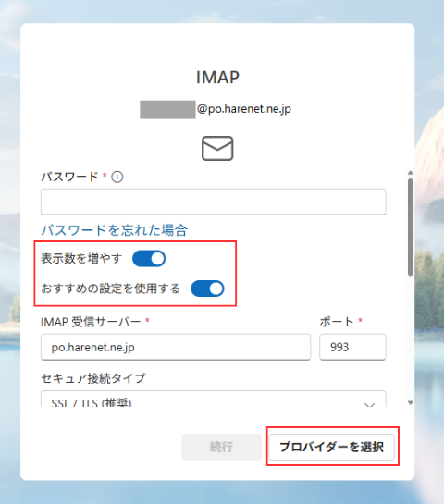Click the プロバイダーを選択 button
This screenshot has width=444, height=504.
coord(331,447)
